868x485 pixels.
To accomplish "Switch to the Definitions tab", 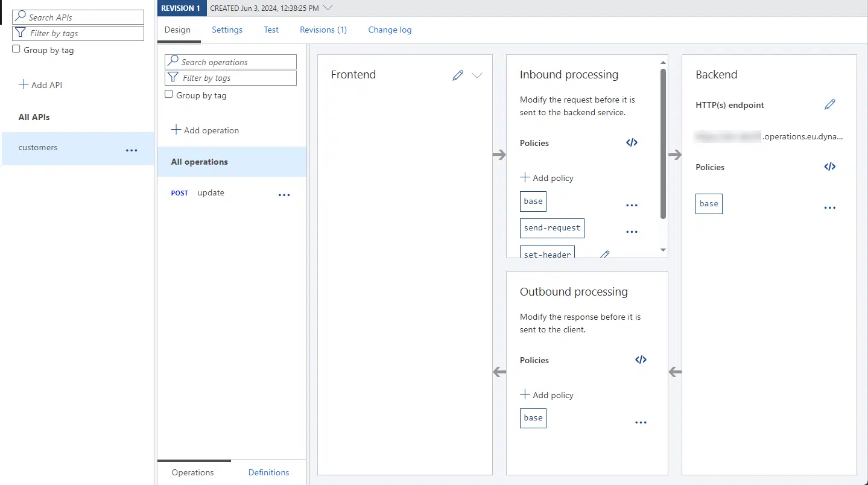I will tap(268, 472).
